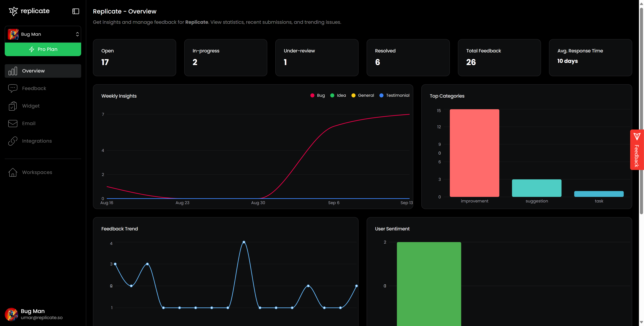
Task: Go to Integrations in the sidebar
Action: point(37,141)
